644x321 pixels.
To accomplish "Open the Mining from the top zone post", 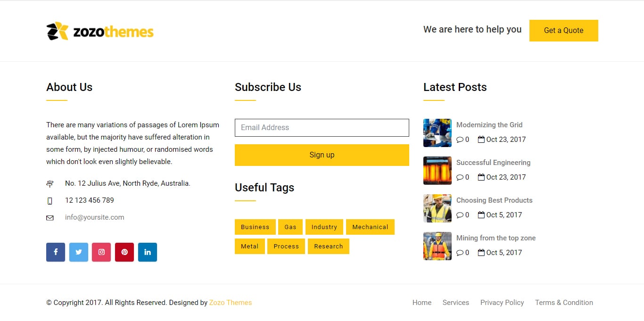I will click(x=495, y=238).
